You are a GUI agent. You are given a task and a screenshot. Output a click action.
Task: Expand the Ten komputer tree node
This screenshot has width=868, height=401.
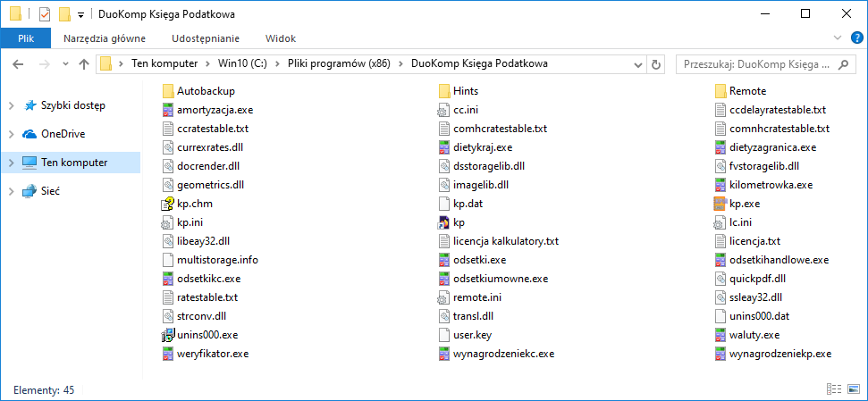pos(11,163)
